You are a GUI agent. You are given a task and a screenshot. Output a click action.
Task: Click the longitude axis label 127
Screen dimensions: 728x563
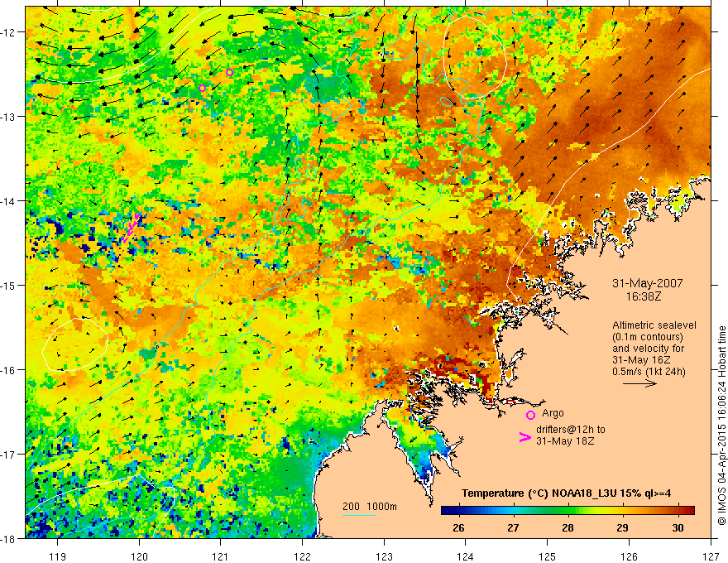pyautogui.click(x=711, y=556)
